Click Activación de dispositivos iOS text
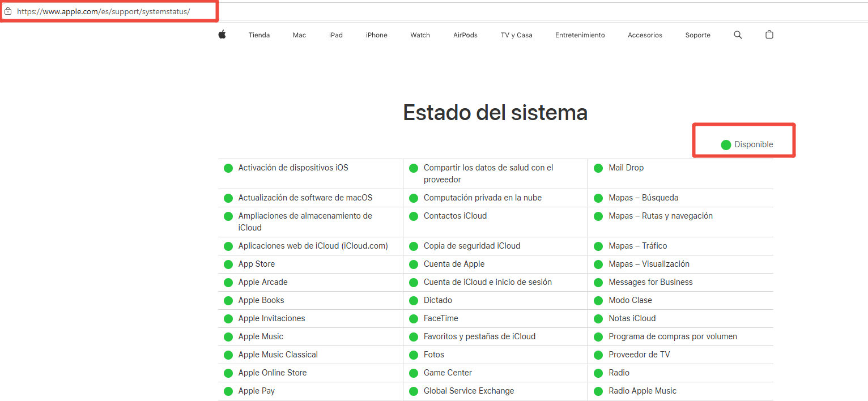 point(293,168)
